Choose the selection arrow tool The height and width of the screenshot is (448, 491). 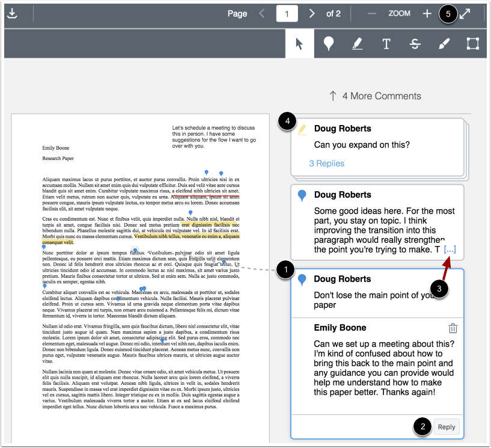coord(300,43)
